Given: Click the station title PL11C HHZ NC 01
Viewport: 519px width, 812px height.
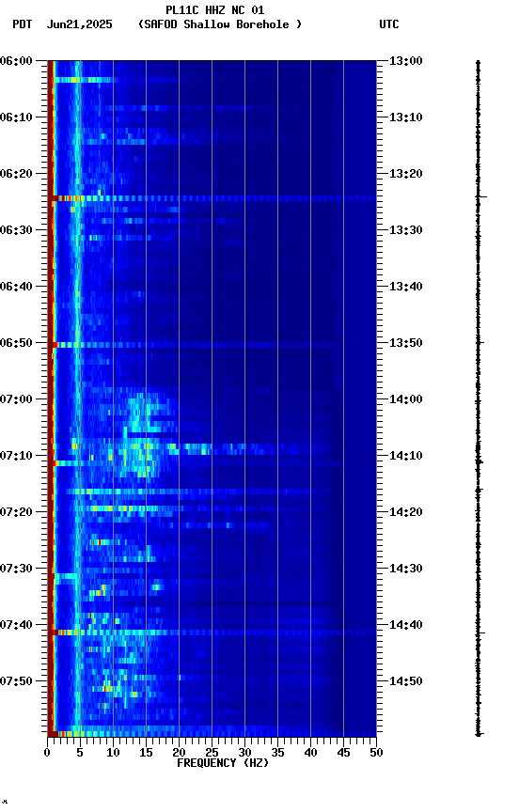Looking at the screenshot, I should point(215,9).
